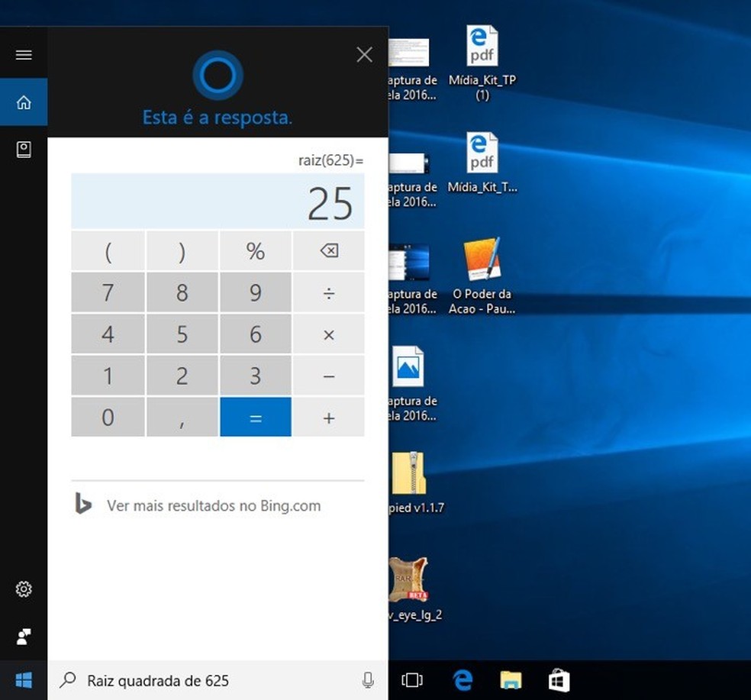751x700 pixels.
Task: Click the open parenthesis key
Action: 108,250
